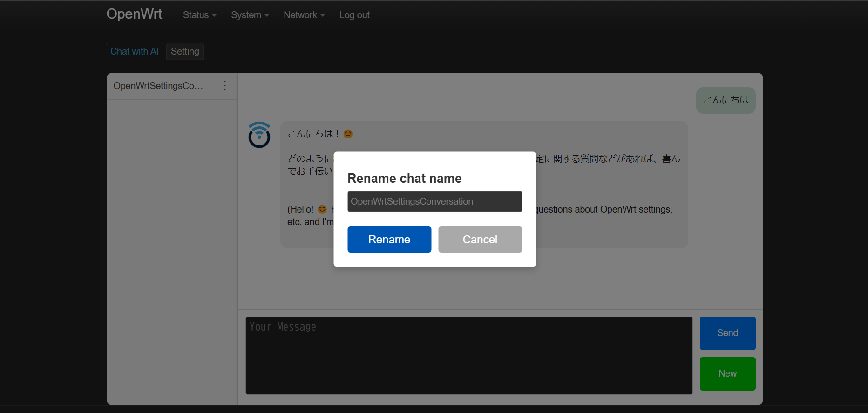The width and height of the screenshot is (868, 413).
Task: Click the Log out link
Action: click(354, 15)
